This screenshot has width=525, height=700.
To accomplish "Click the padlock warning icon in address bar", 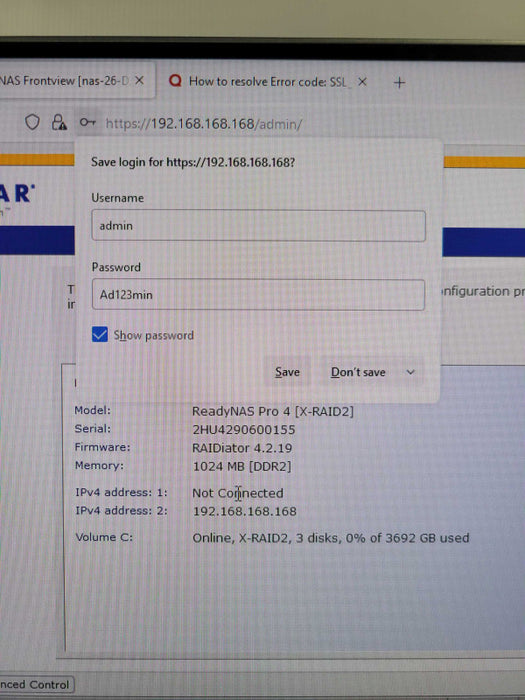I will (59, 122).
